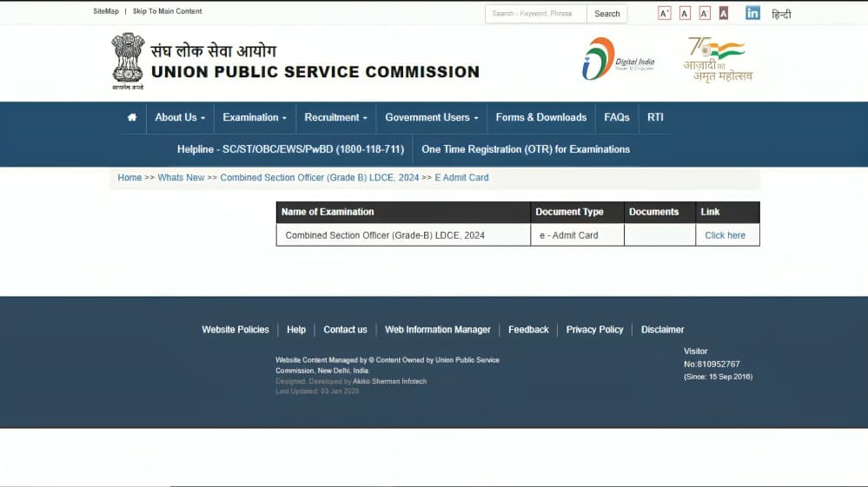Click the Digital India logo
This screenshot has width=868, height=487.
coord(618,58)
